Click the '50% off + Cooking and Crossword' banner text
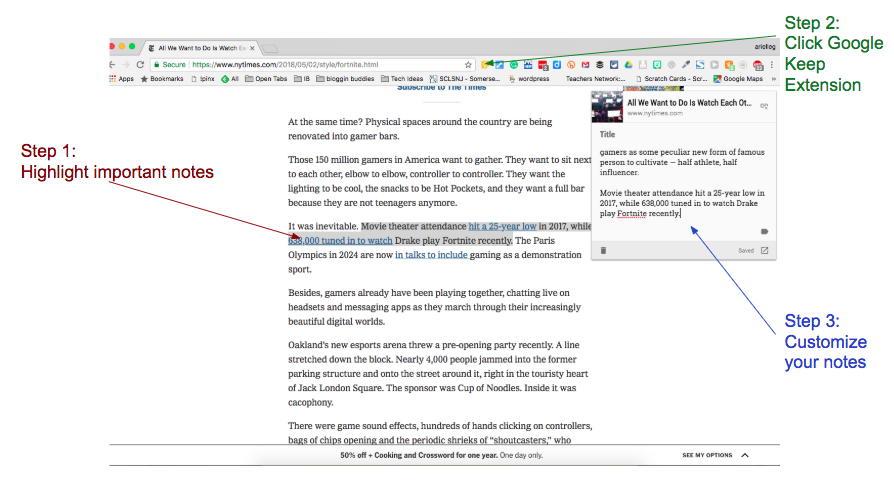 click(441, 455)
